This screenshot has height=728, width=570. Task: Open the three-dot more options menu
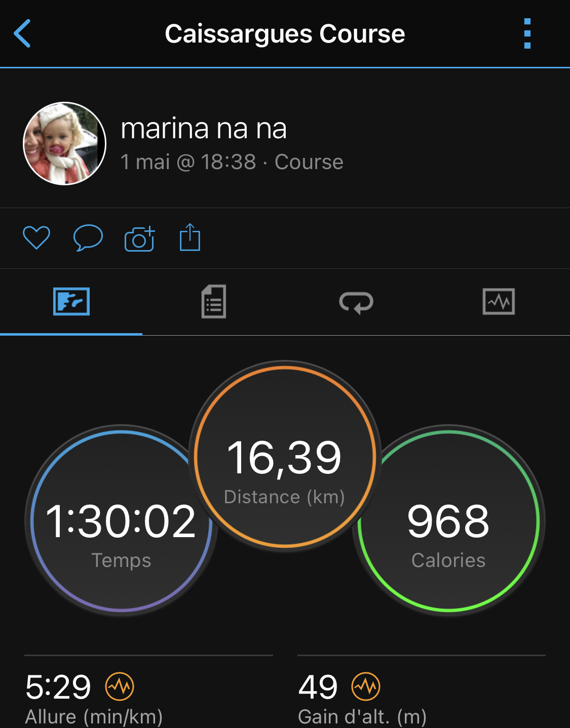(x=527, y=33)
